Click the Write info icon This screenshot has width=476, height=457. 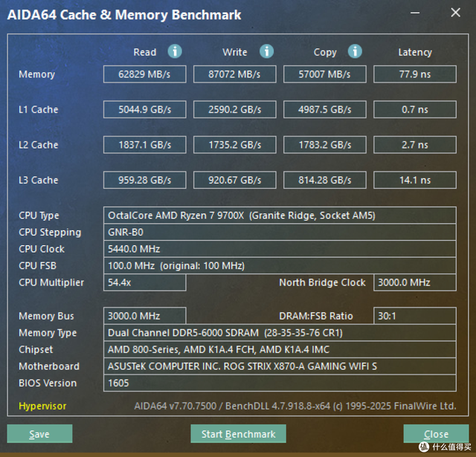pos(266,51)
